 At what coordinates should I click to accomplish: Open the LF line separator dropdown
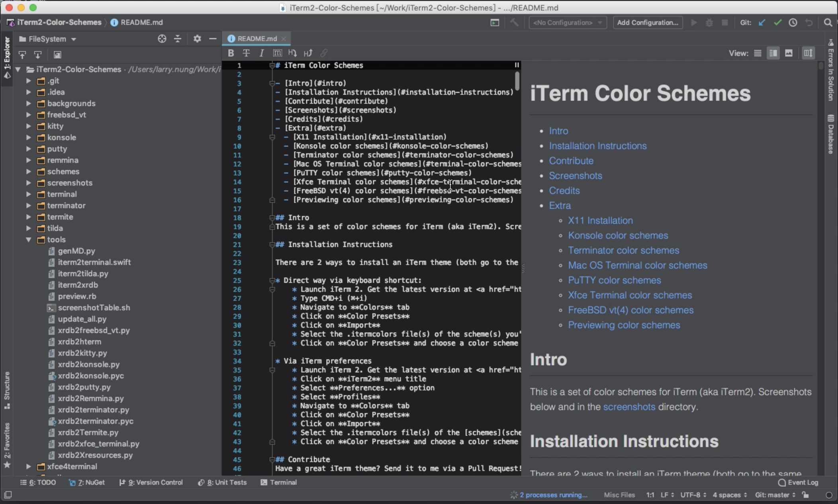point(667,495)
